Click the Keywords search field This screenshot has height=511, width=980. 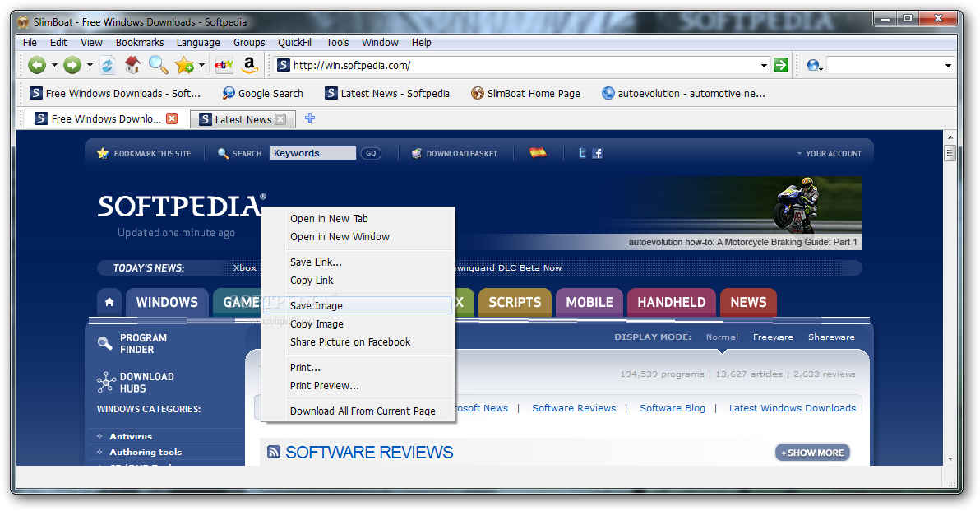[312, 153]
